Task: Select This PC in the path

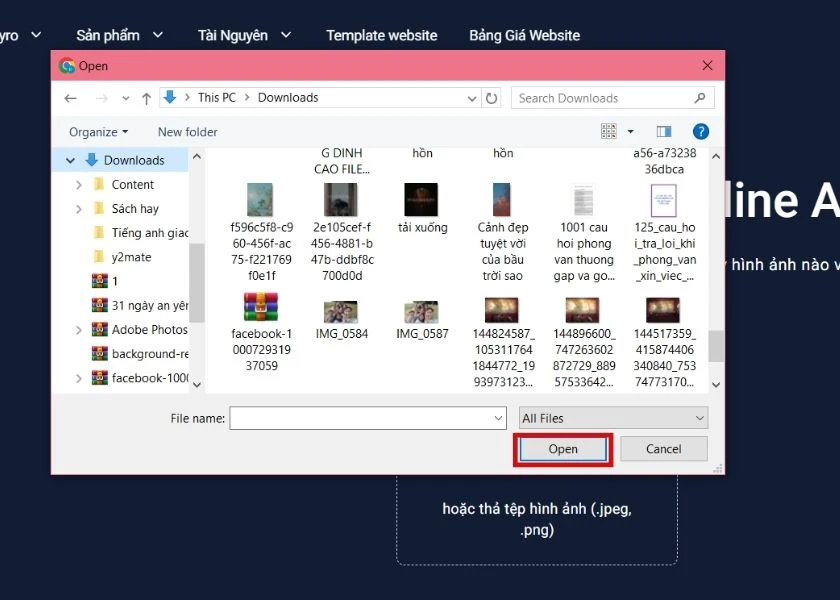Action: (x=216, y=98)
